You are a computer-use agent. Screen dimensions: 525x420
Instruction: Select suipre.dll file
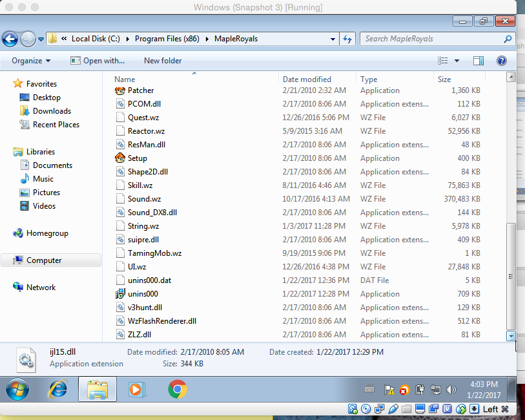(143, 240)
